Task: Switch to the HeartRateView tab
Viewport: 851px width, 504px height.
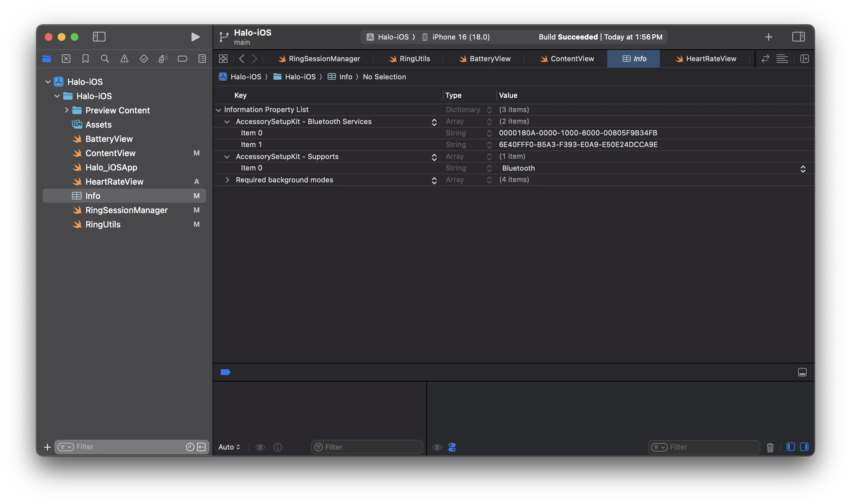Action: (x=711, y=58)
